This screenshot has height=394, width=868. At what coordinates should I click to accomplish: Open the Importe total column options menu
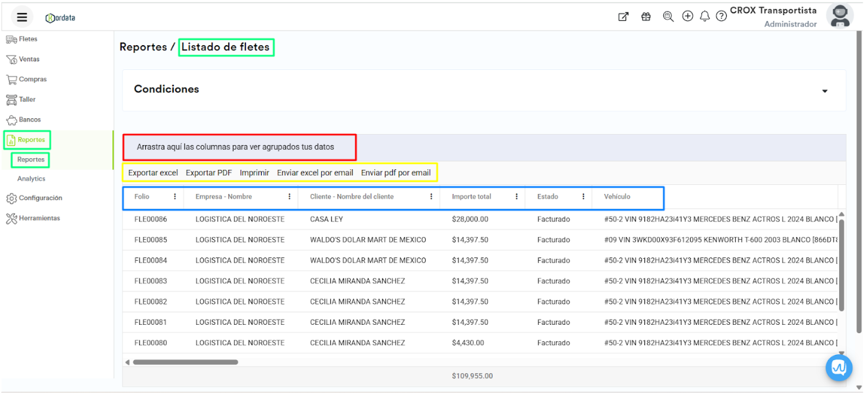click(x=517, y=197)
